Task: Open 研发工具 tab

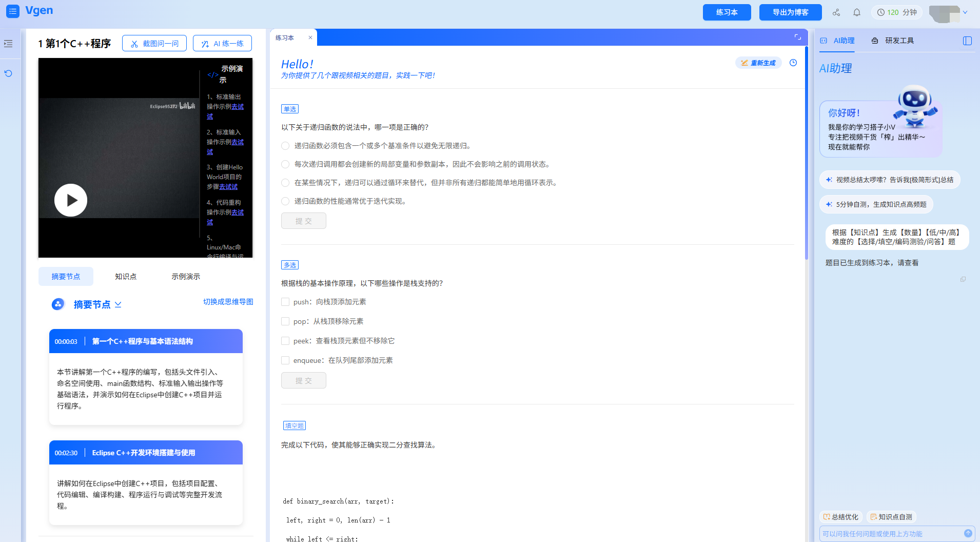Action: pos(893,41)
